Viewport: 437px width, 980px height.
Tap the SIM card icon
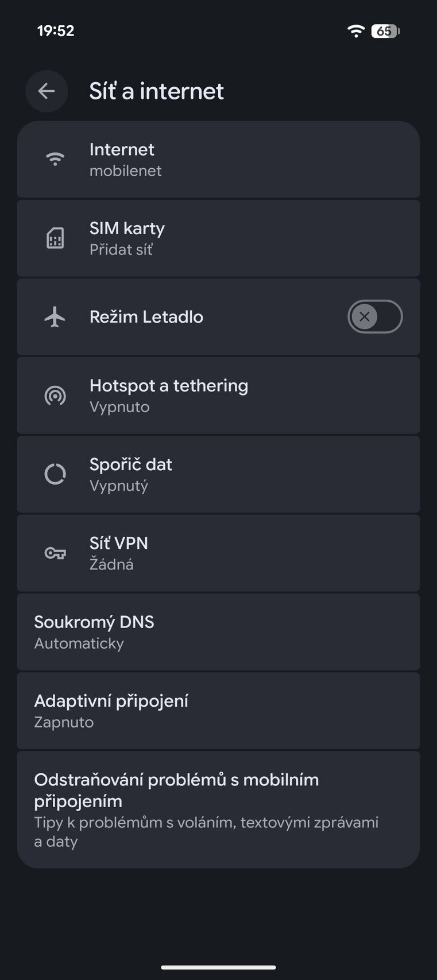point(55,238)
